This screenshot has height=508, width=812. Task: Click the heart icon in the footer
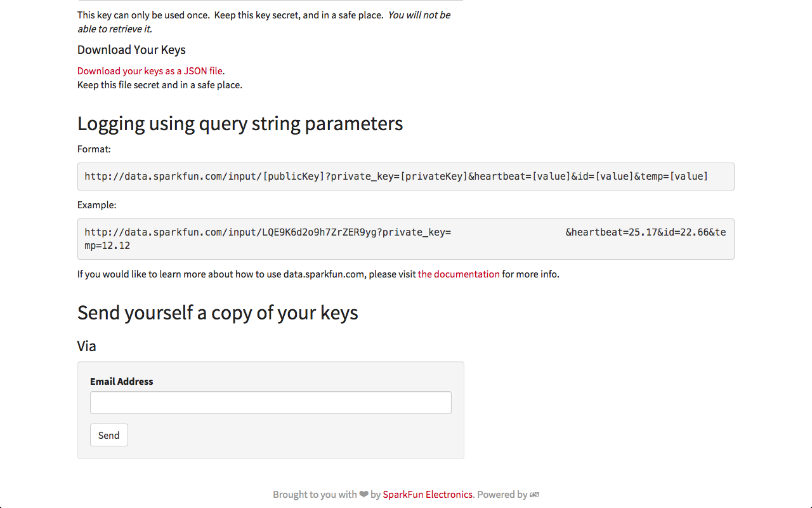[x=363, y=495]
